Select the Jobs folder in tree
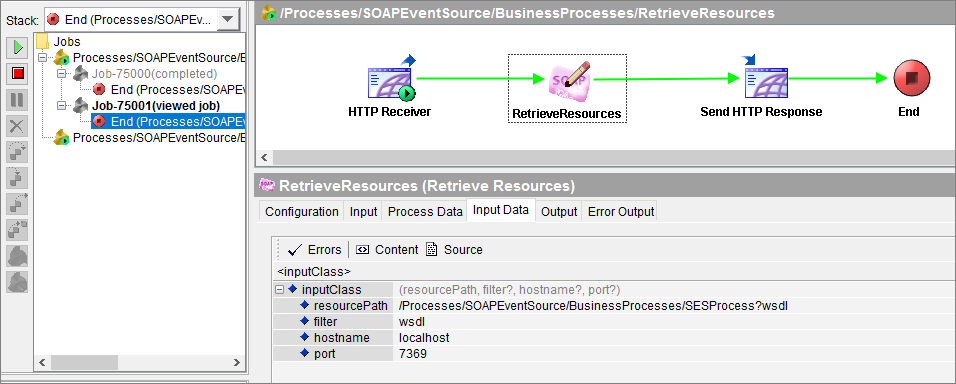956x384 pixels. (x=59, y=42)
